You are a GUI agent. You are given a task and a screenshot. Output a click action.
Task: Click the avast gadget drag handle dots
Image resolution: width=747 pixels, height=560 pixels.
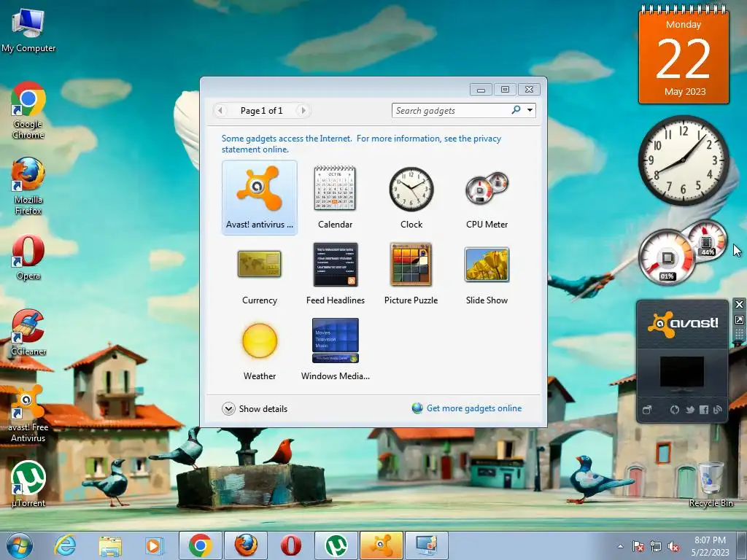(x=739, y=334)
